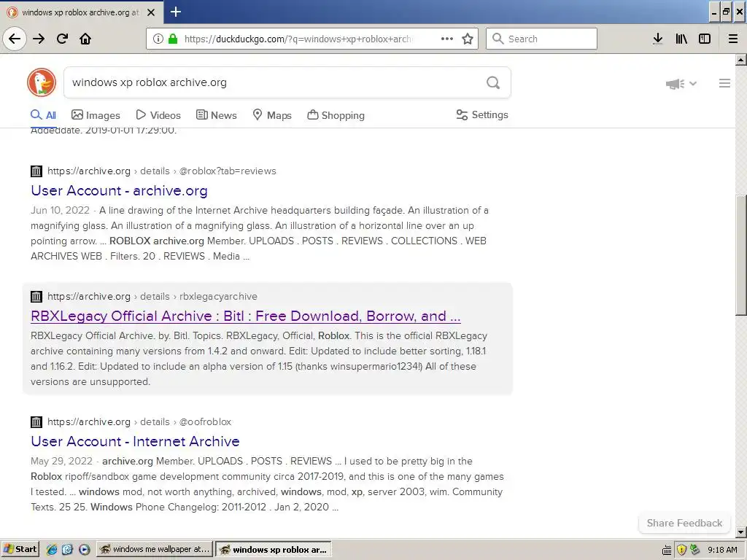Toggle the browser sidebar view
The height and width of the screenshot is (560, 747).
(705, 39)
